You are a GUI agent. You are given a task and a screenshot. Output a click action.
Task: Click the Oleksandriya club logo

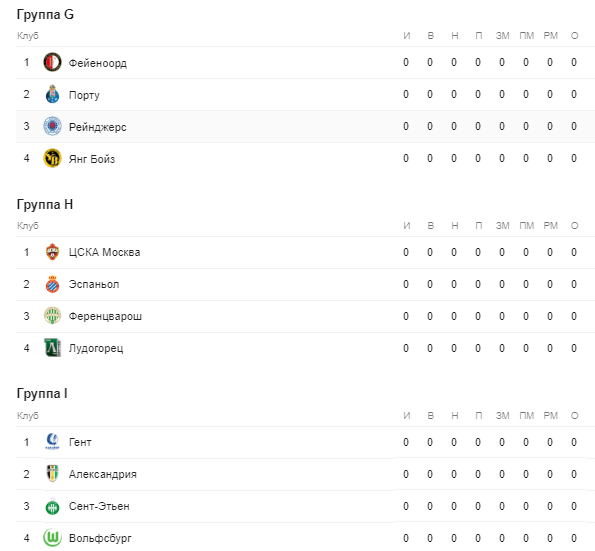(52, 474)
